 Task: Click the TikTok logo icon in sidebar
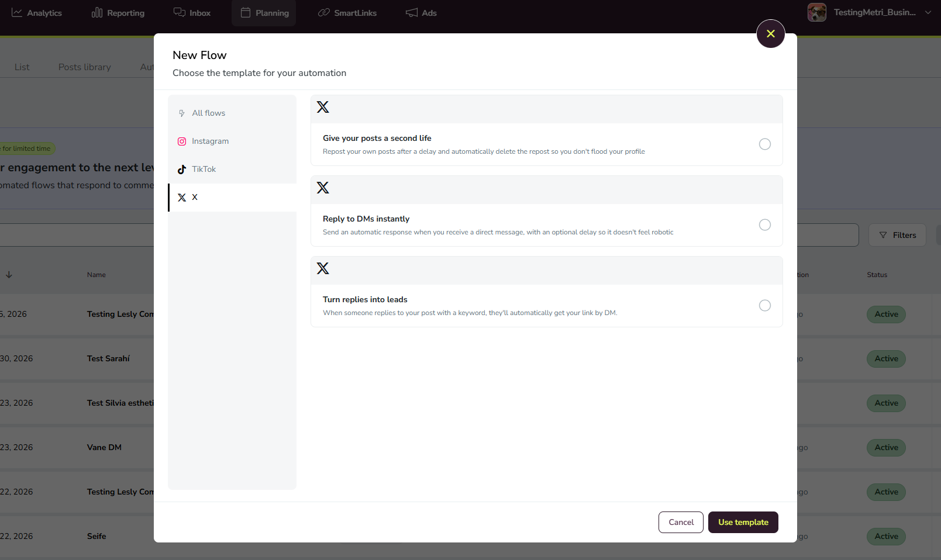click(182, 170)
